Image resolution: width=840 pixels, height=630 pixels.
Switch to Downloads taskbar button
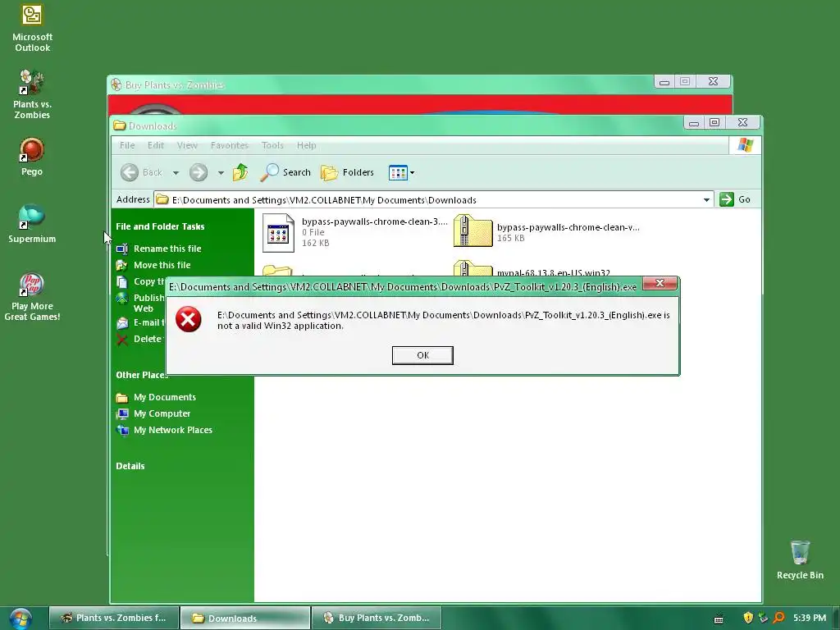coord(244,618)
